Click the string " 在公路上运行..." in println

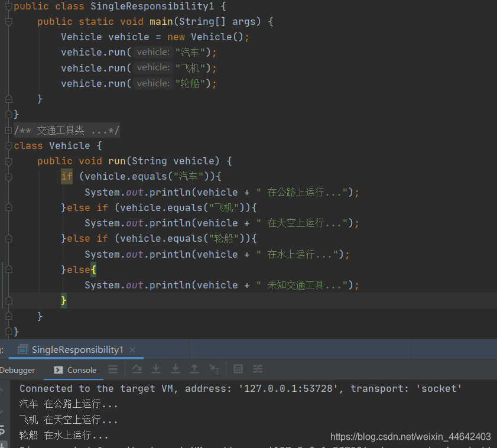click(302, 192)
